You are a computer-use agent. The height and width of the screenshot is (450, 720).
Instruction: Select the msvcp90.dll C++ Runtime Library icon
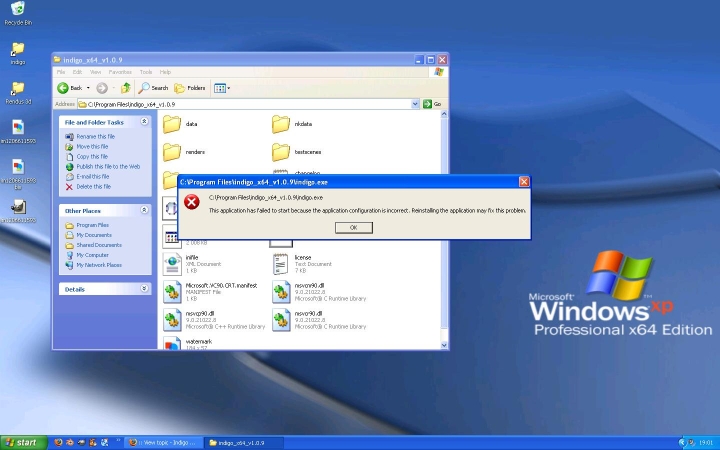172,320
